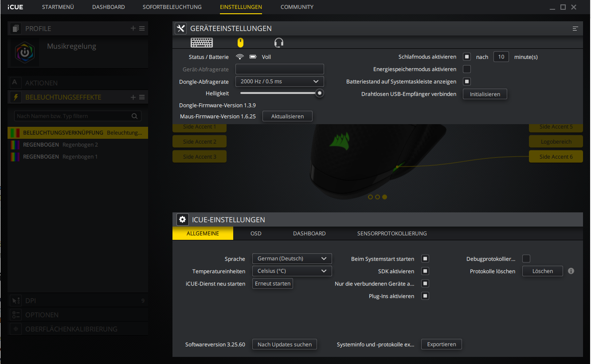This screenshot has width=591, height=364.
Task: Select first carousel dot under mouse image
Action: point(370,197)
